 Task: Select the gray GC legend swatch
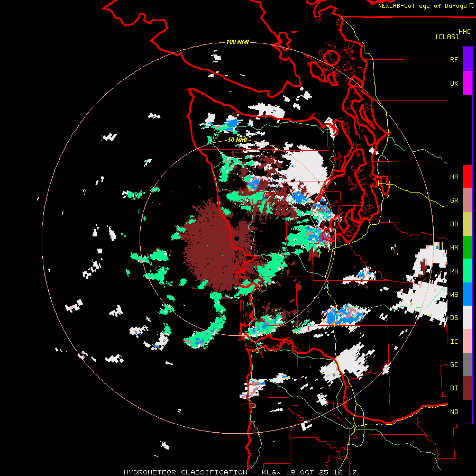pyautogui.click(x=467, y=364)
